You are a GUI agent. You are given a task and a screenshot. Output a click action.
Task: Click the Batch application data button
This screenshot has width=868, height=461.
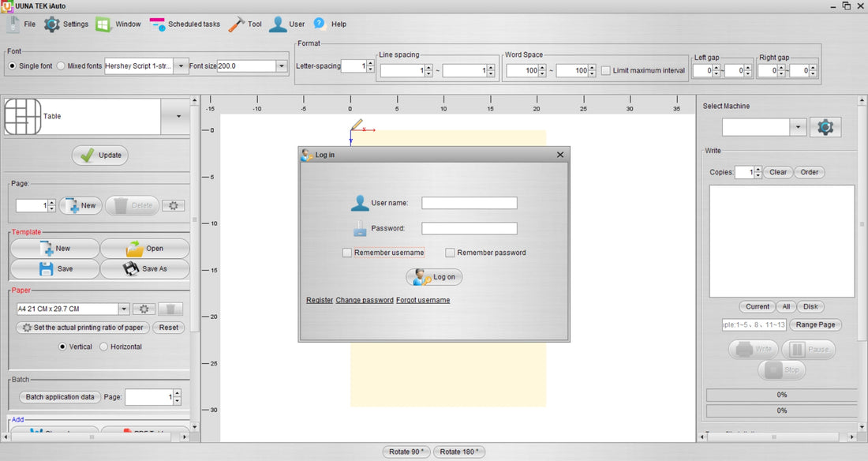59,397
